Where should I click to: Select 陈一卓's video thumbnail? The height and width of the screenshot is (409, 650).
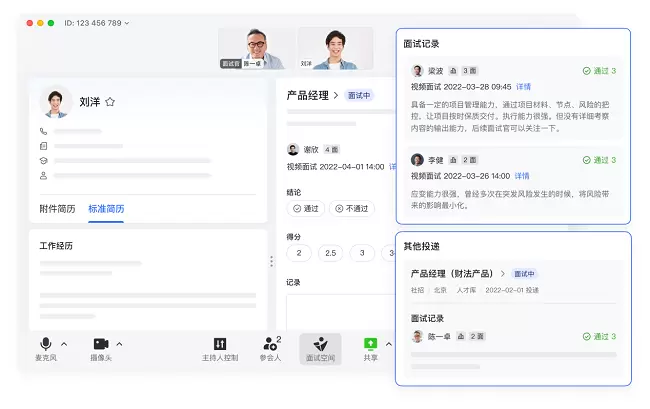coord(256,47)
